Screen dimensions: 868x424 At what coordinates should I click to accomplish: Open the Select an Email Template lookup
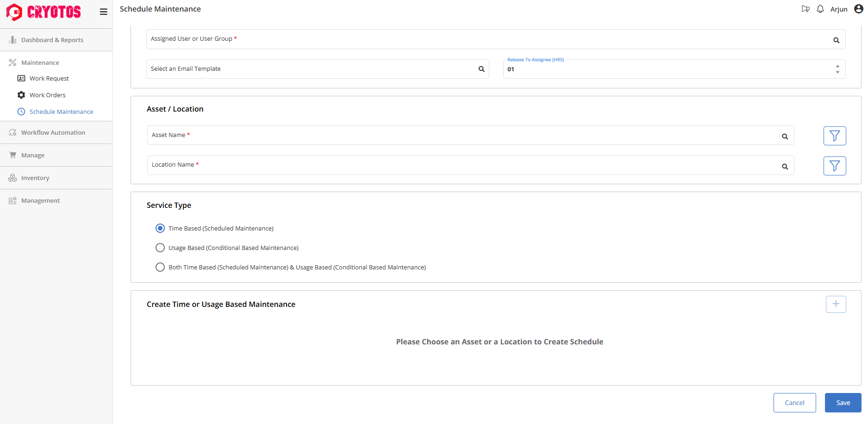point(481,69)
